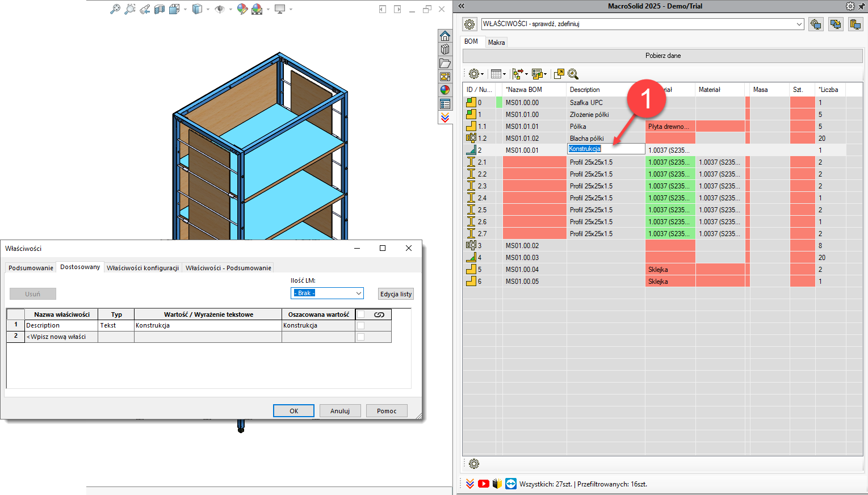Open the Section View tool
The height and width of the screenshot is (495, 868).
[160, 9]
